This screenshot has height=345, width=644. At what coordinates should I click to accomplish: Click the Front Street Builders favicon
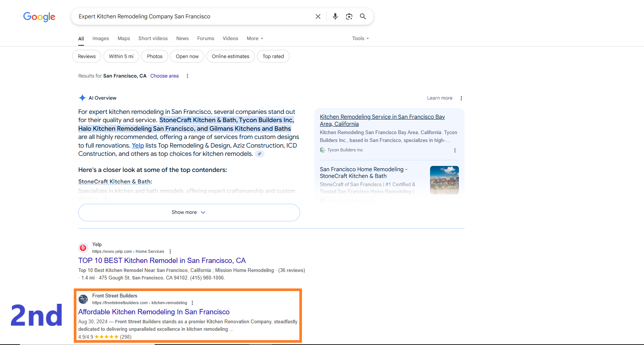[x=83, y=299]
